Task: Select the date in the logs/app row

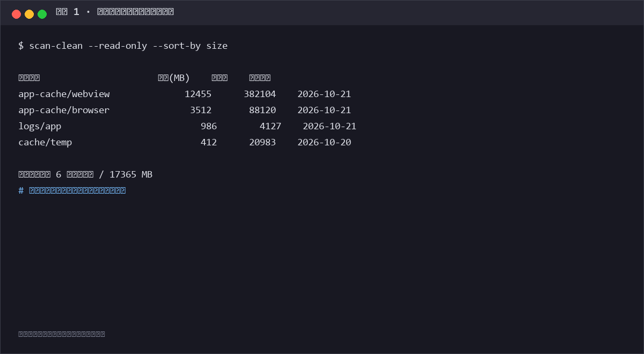Action: [x=330, y=126]
